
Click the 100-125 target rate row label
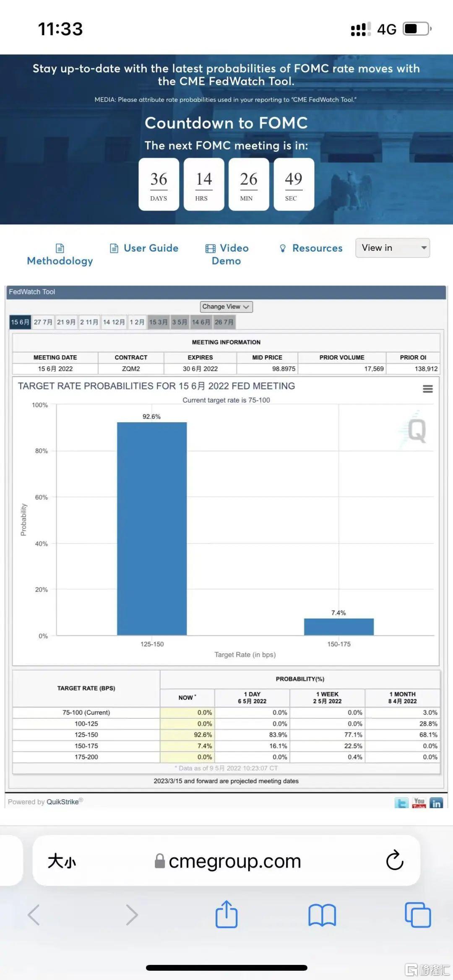pos(86,724)
